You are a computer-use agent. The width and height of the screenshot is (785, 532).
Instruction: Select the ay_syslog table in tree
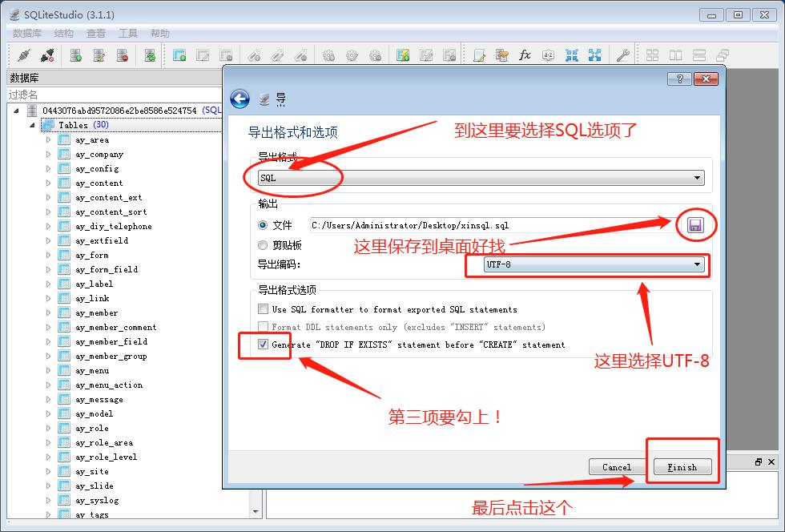point(97,500)
